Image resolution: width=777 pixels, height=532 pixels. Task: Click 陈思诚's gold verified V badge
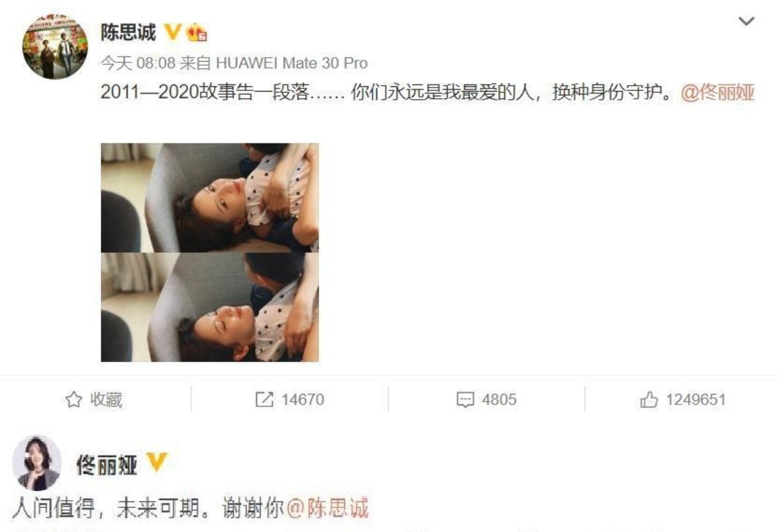point(172,33)
